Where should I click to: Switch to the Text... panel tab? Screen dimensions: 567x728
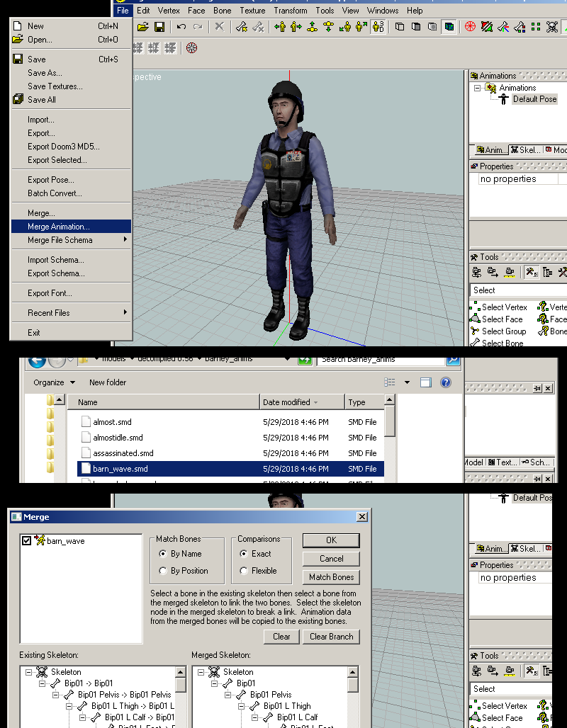pos(503,462)
